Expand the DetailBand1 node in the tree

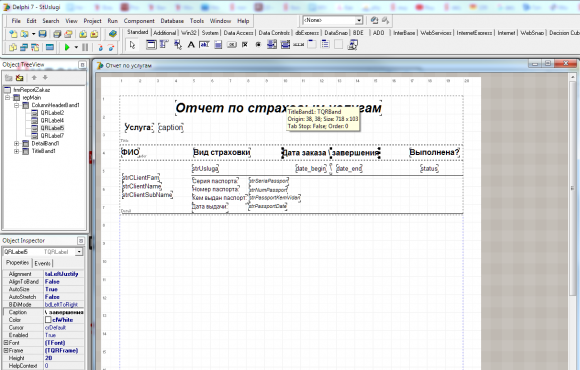coord(16,143)
